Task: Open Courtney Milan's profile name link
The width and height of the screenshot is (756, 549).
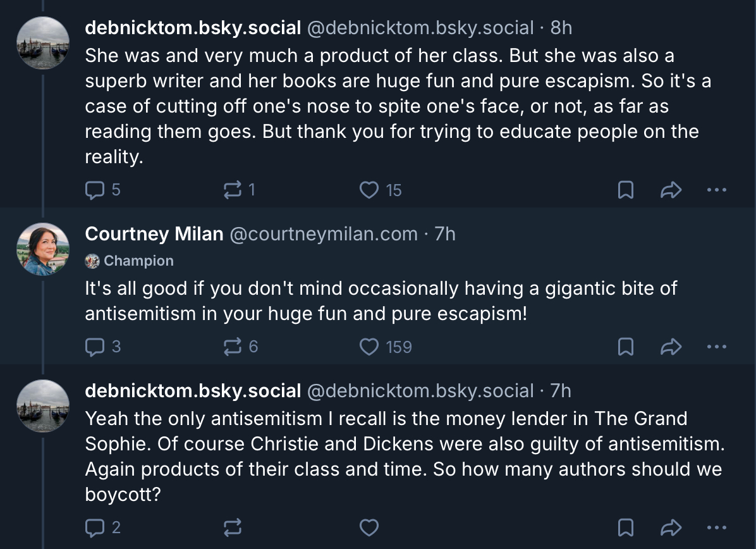Action: click(154, 234)
